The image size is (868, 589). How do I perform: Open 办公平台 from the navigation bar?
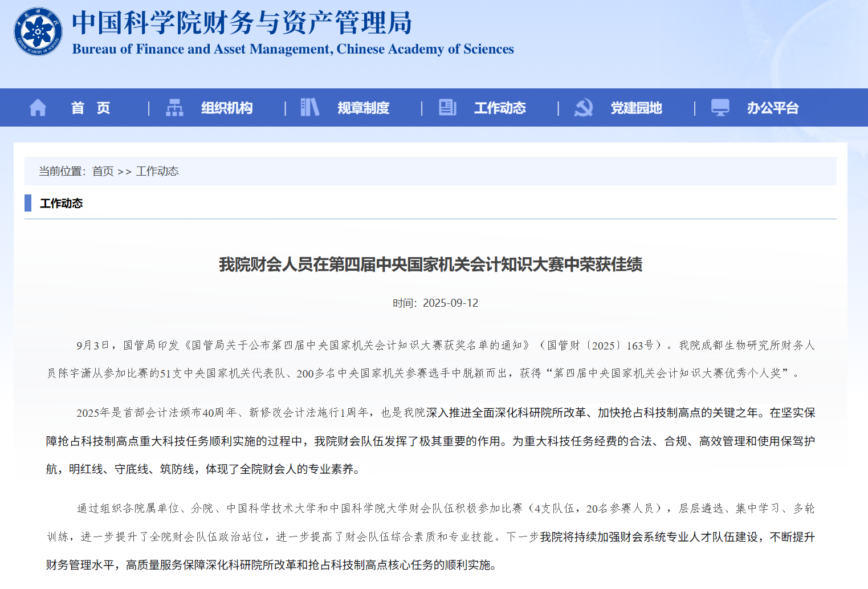[x=773, y=108]
